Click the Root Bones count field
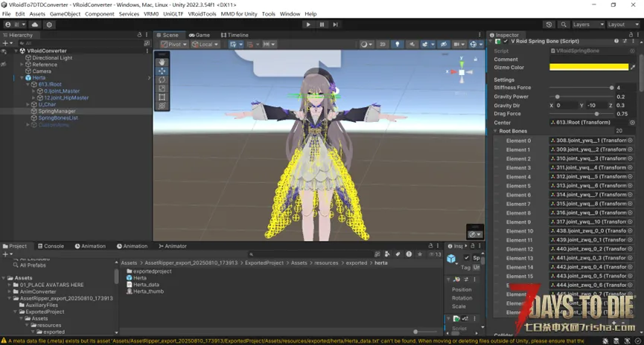The image size is (644, 345). (x=625, y=131)
